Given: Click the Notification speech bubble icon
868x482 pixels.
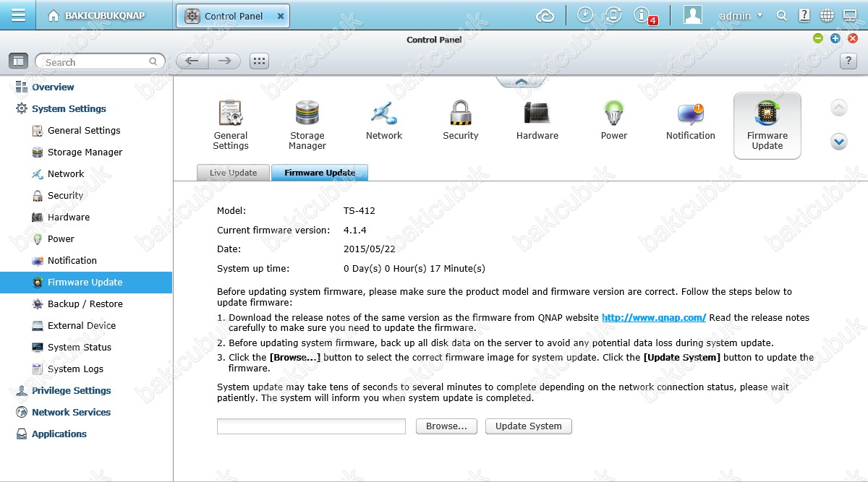Looking at the screenshot, I should tap(691, 113).
